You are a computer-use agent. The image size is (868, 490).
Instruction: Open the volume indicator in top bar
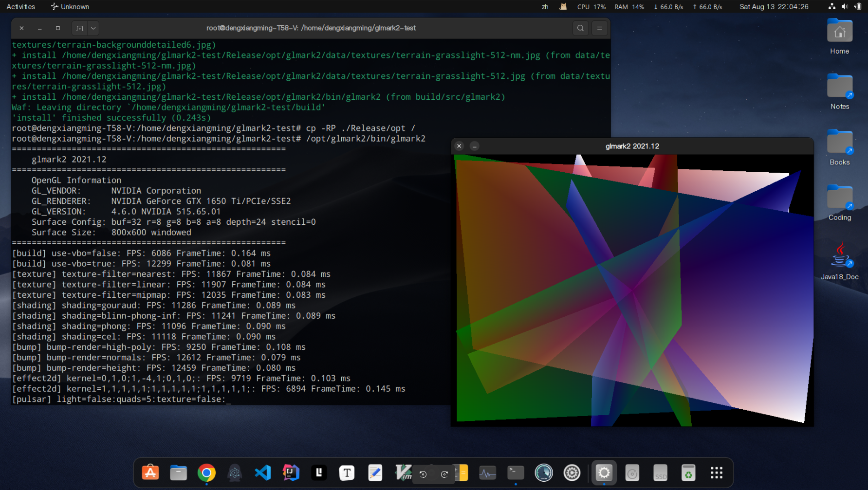point(845,7)
